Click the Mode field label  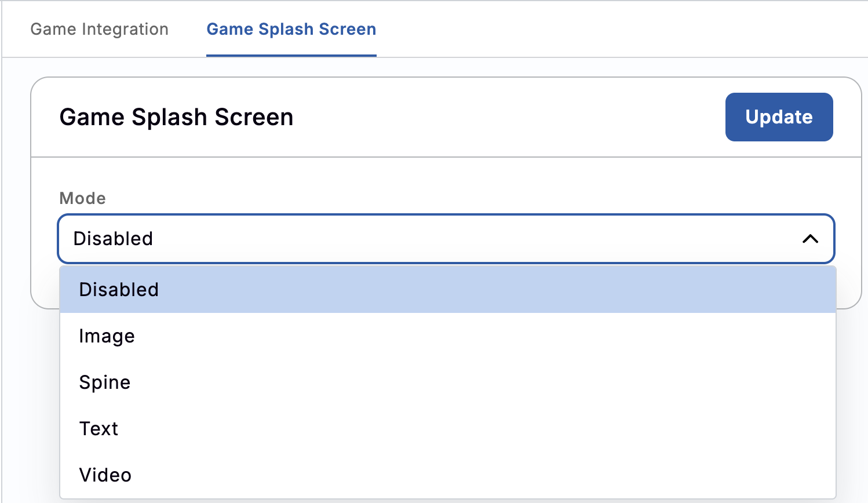point(82,198)
